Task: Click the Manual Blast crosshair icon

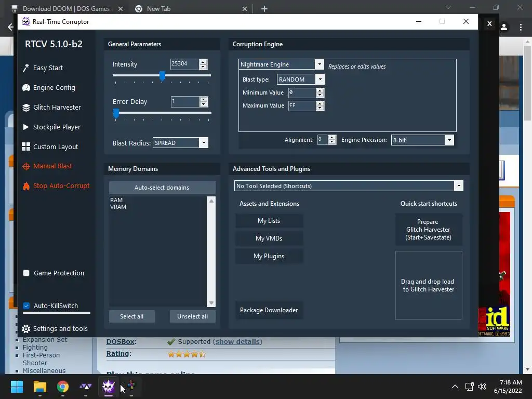Action: [x=26, y=166]
